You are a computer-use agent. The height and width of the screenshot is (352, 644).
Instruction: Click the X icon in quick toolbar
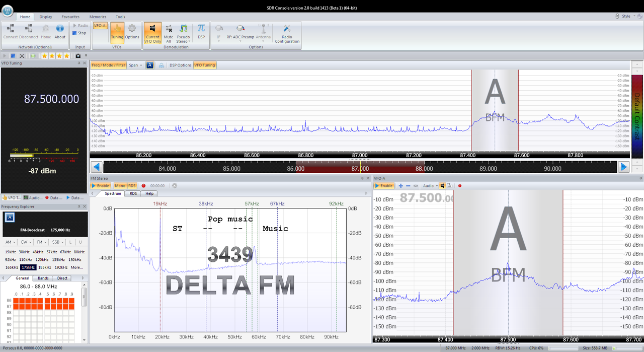pyautogui.click(x=22, y=55)
